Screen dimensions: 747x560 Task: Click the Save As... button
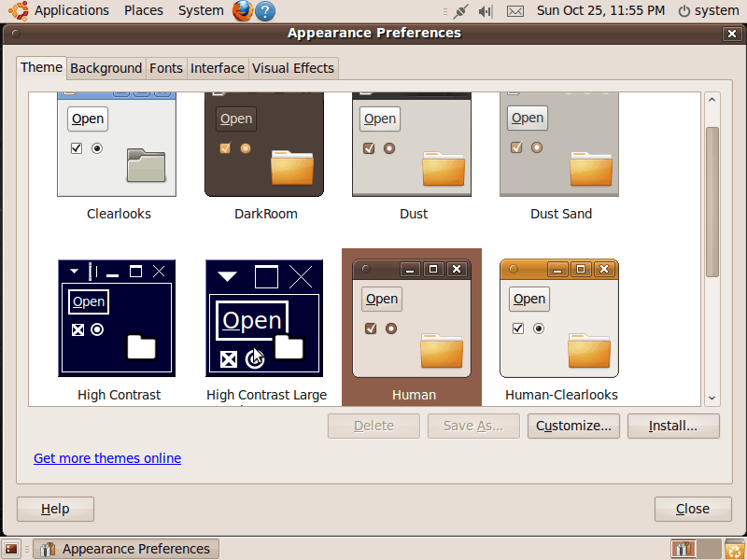click(x=473, y=426)
